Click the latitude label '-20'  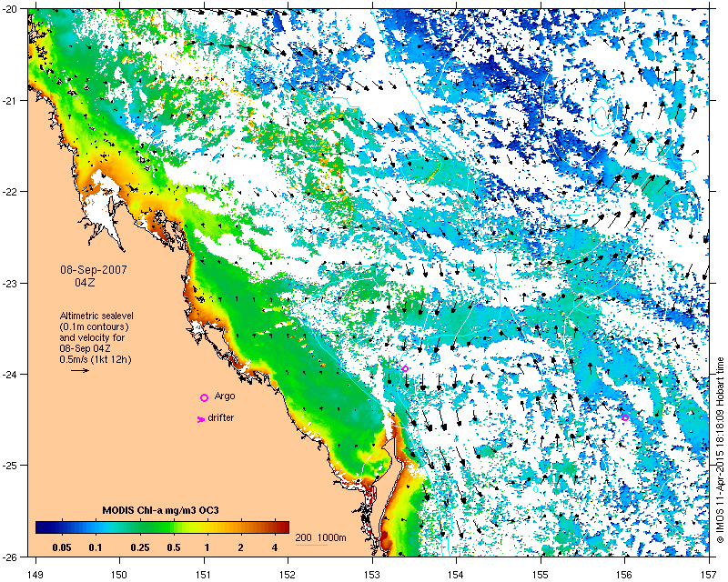coord(8,9)
